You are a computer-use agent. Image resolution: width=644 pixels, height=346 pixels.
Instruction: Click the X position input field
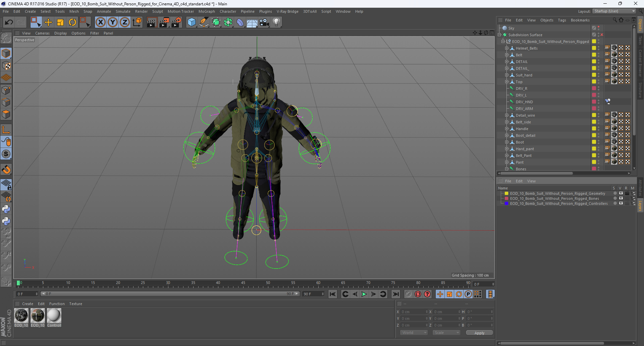pos(414,312)
